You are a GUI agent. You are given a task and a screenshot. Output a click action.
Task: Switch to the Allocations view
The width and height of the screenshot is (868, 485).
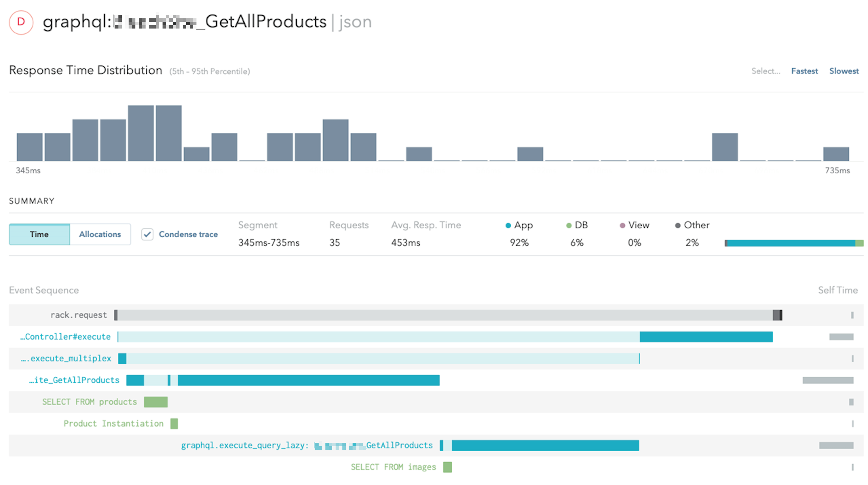click(100, 234)
